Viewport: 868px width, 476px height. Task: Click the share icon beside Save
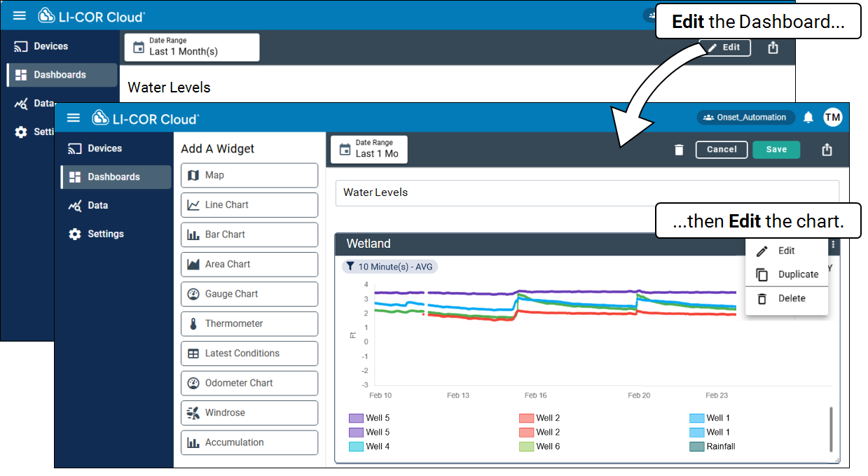(827, 150)
